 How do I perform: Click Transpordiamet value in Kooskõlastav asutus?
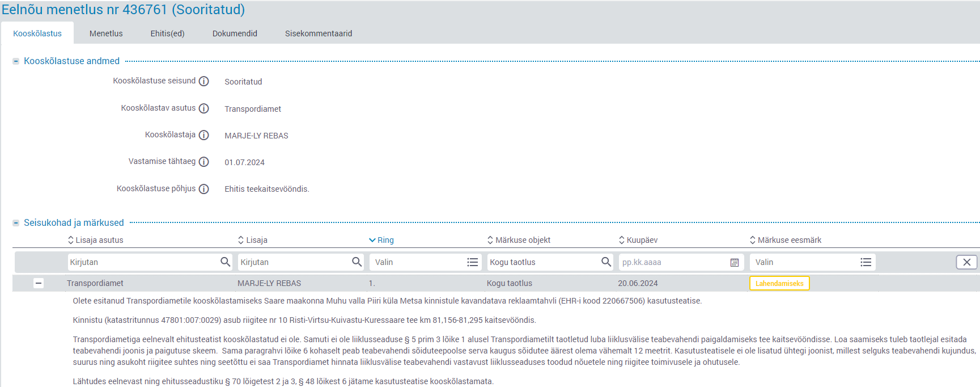(x=253, y=109)
